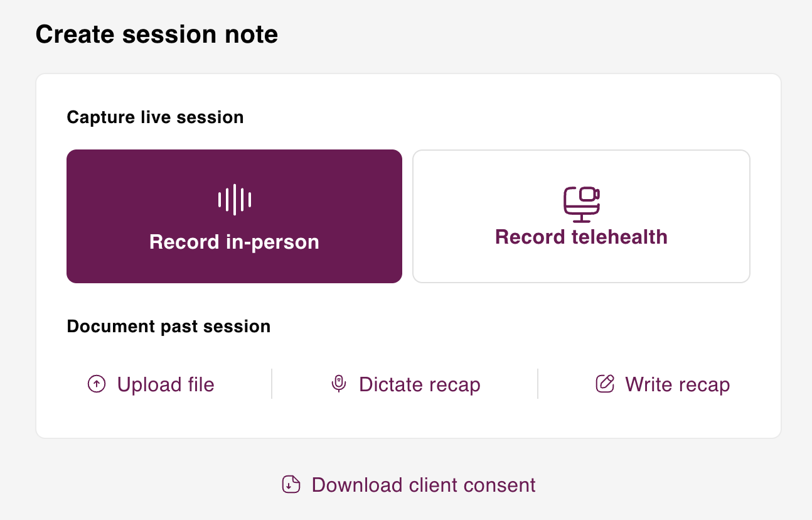812x520 pixels.
Task: Click the "Capture live session" section heading
Action: click(155, 117)
